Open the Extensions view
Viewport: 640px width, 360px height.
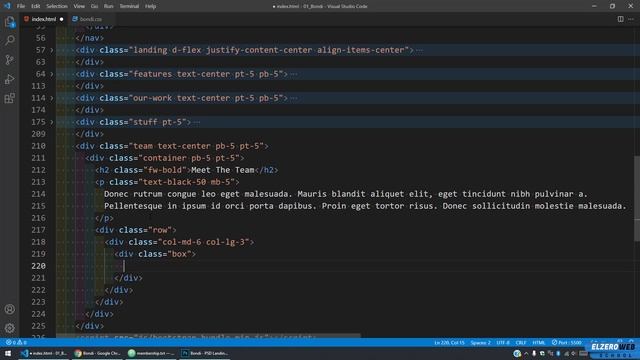[x=9, y=98]
